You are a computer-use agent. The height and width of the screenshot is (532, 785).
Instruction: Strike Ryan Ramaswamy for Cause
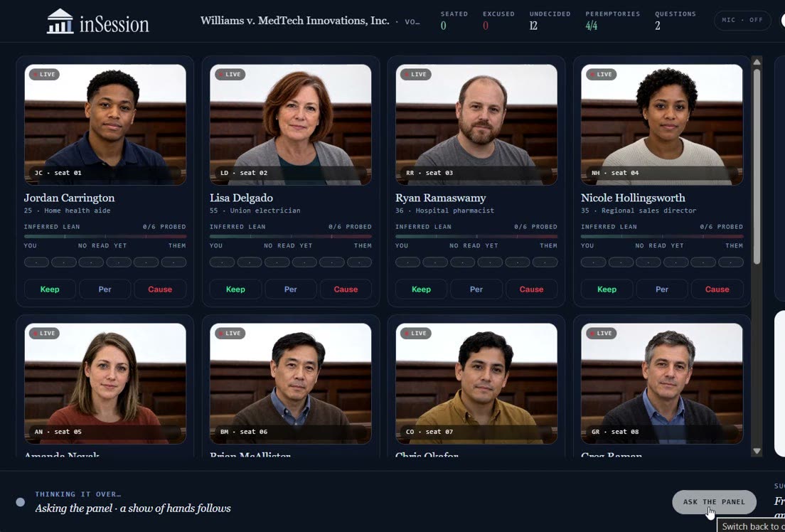tap(531, 289)
